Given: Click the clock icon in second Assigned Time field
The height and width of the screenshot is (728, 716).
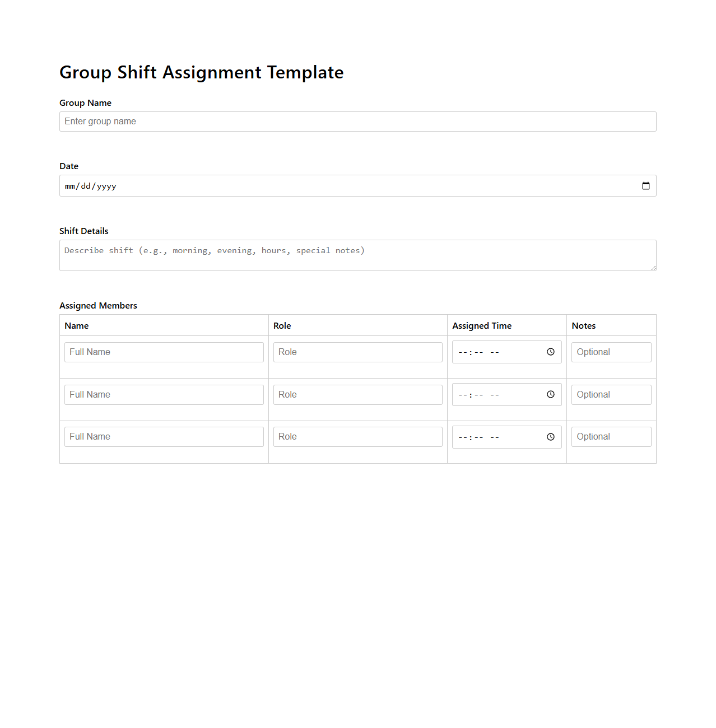Looking at the screenshot, I should click(550, 394).
